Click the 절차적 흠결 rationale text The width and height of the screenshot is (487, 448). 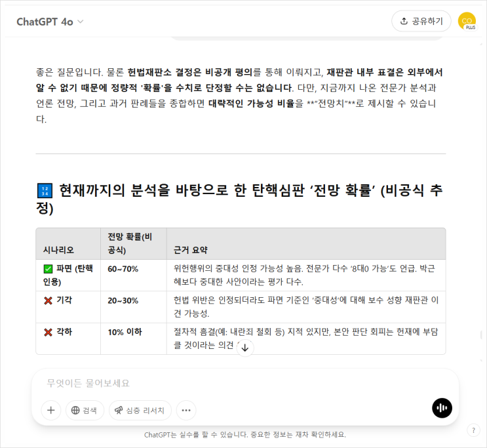point(306,338)
